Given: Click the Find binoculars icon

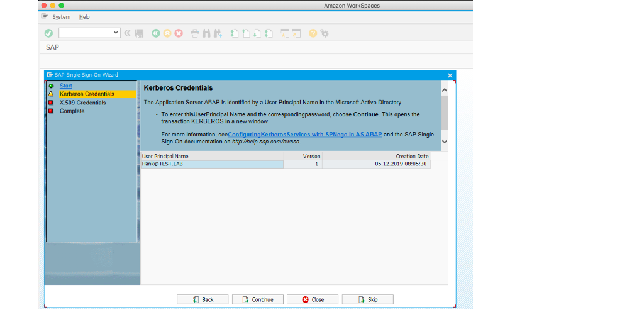Looking at the screenshot, I should click(206, 33).
